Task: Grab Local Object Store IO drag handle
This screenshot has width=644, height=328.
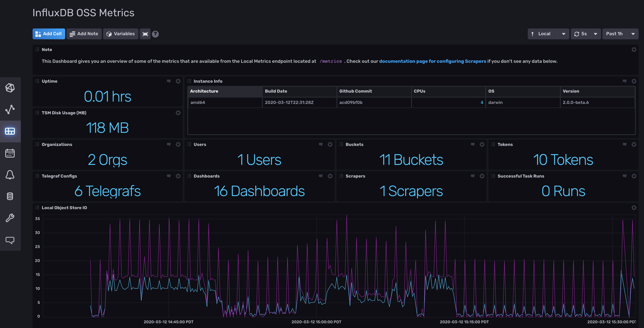Action: (37, 207)
